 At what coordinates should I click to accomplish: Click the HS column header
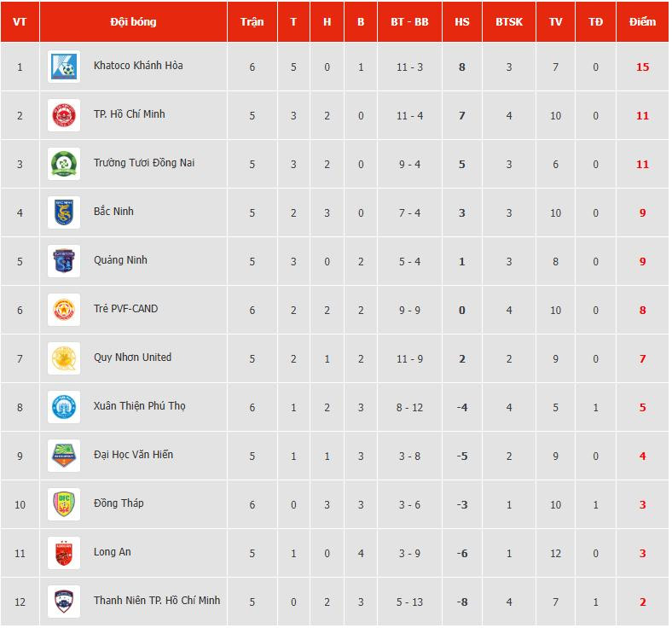point(462,21)
